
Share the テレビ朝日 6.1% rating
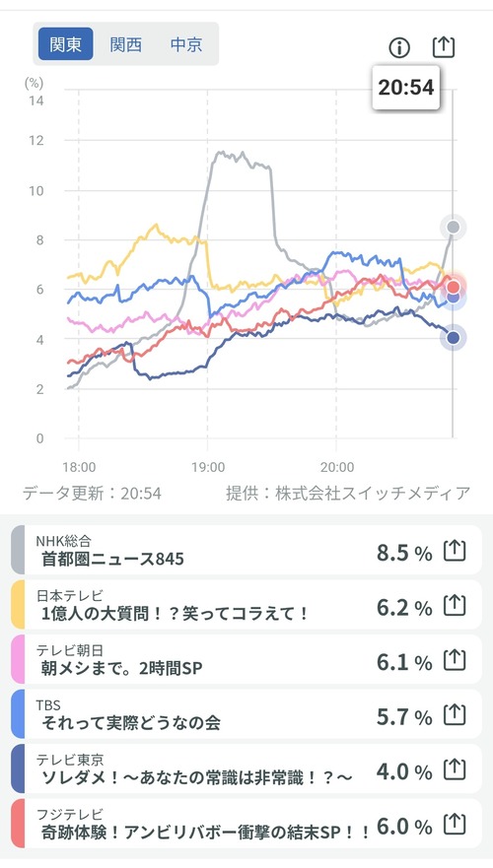coord(455,660)
